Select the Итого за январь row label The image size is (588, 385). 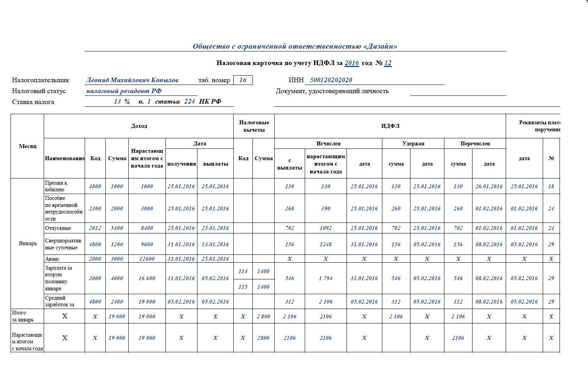tap(23, 316)
